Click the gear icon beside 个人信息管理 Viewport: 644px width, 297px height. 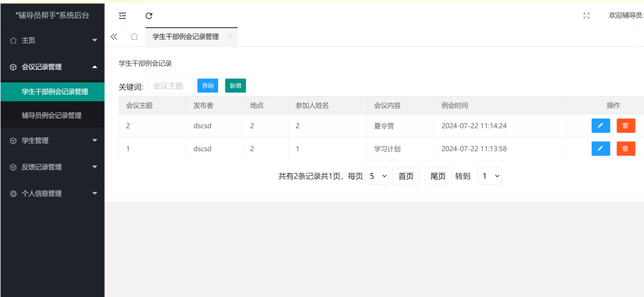(x=13, y=194)
